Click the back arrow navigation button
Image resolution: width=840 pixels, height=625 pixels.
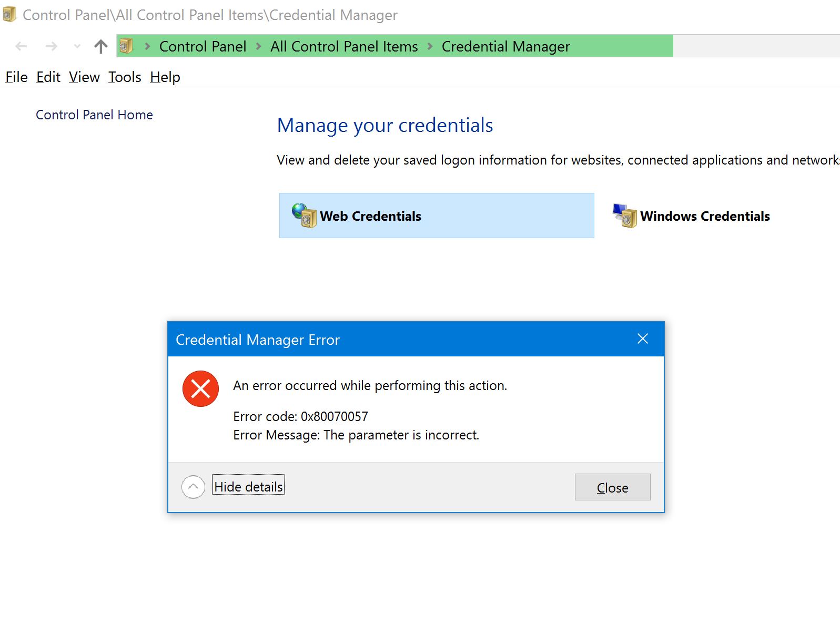[x=22, y=47]
